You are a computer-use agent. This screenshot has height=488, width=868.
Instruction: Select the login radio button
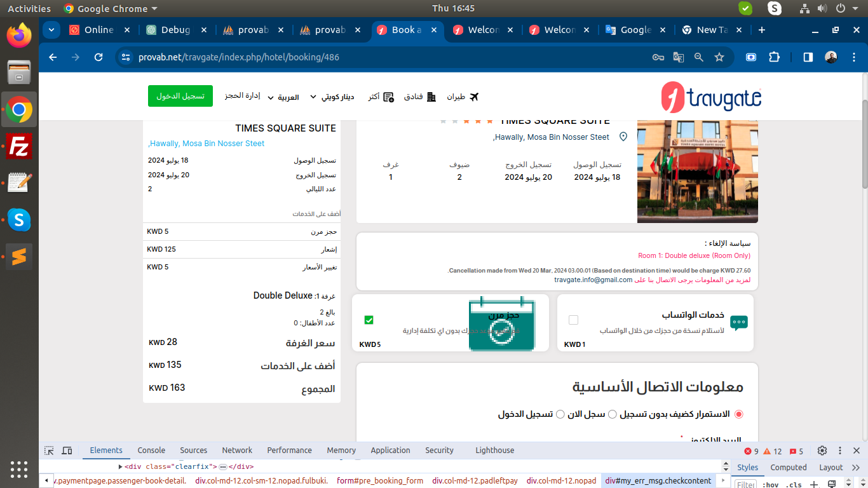(x=560, y=414)
